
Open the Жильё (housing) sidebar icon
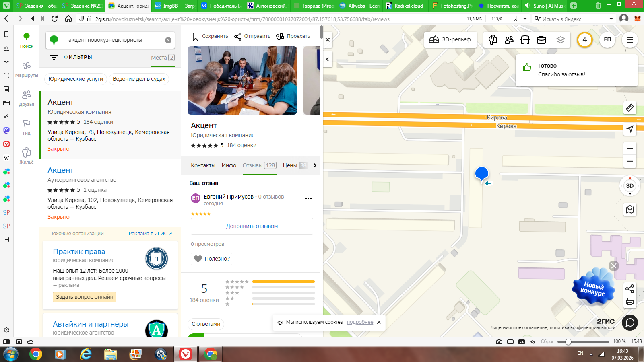tap(27, 156)
